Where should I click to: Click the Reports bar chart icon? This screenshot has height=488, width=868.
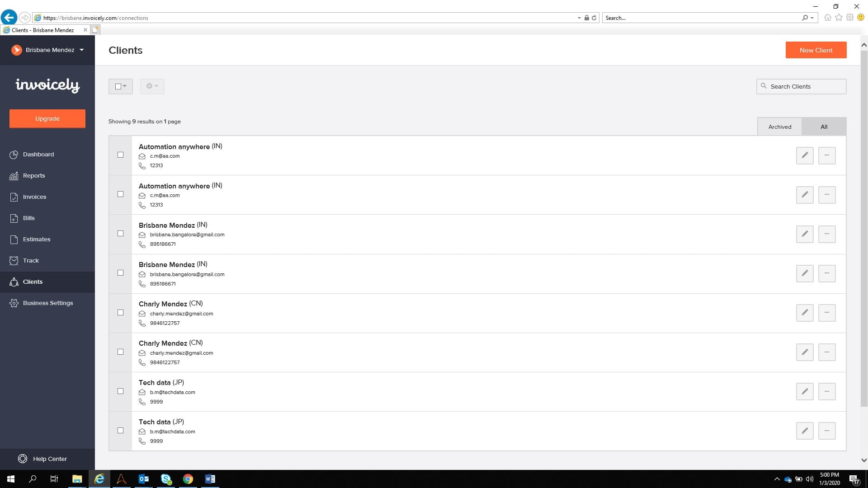[14, 176]
